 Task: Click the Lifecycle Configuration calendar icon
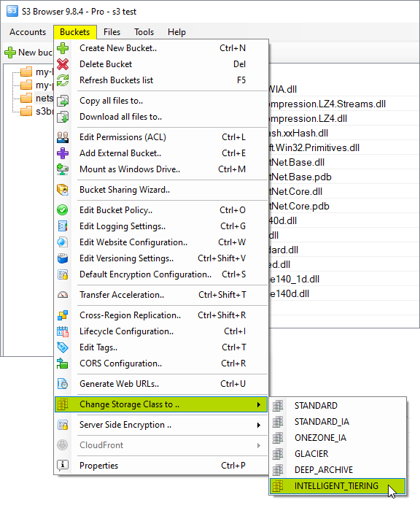63,331
